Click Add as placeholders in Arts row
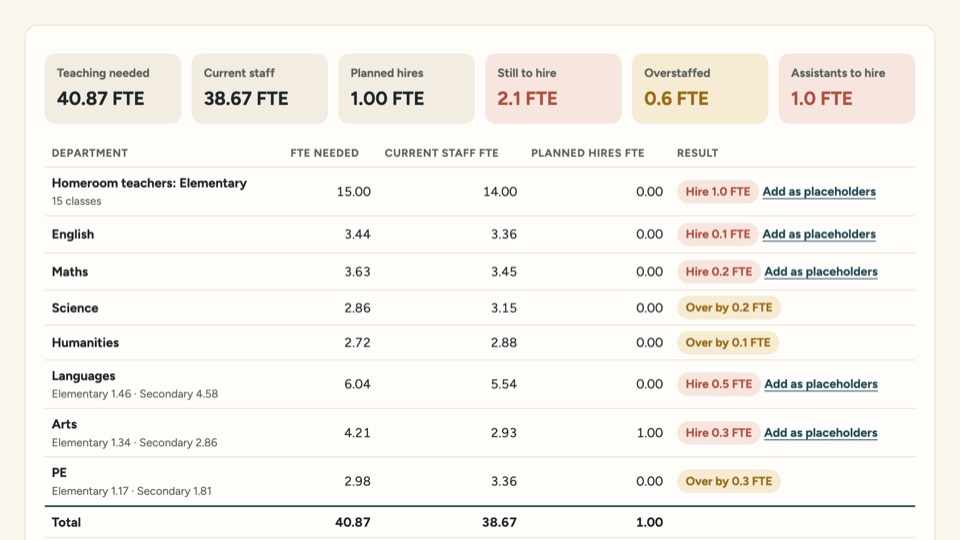The width and height of the screenshot is (960, 540). (820, 433)
